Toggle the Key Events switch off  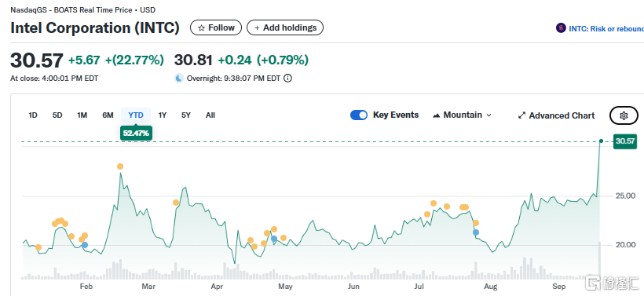point(359,115)
